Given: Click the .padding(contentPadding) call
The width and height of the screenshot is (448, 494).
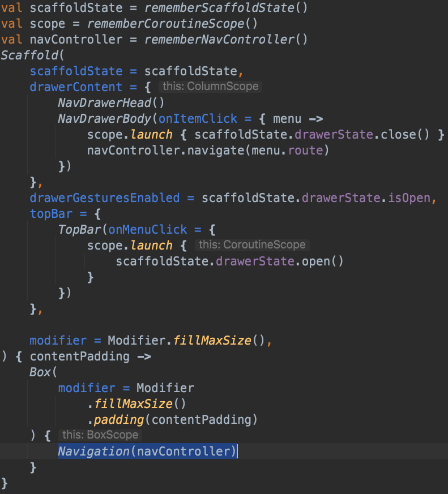Looking at the screenshot, I should [172, 420].
